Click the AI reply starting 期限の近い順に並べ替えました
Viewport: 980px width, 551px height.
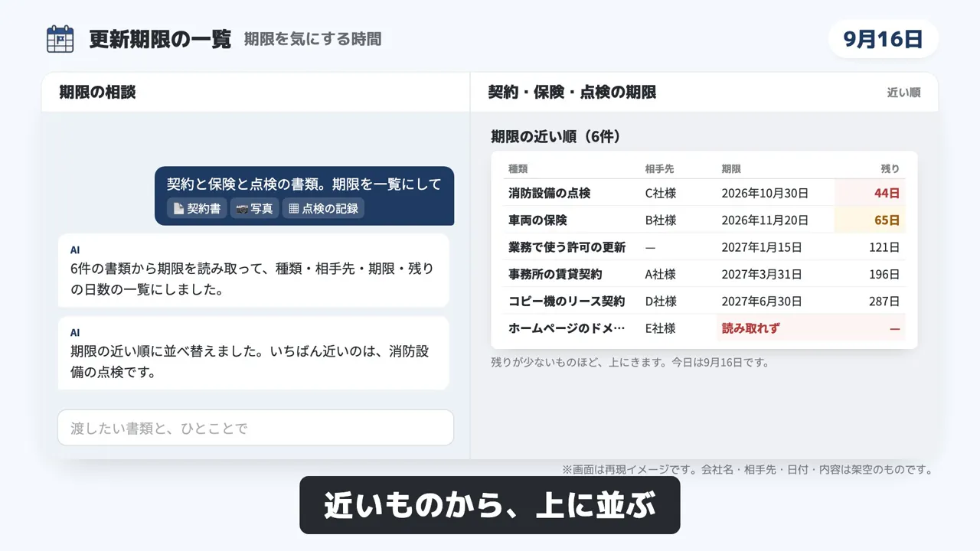click(253, 353)
